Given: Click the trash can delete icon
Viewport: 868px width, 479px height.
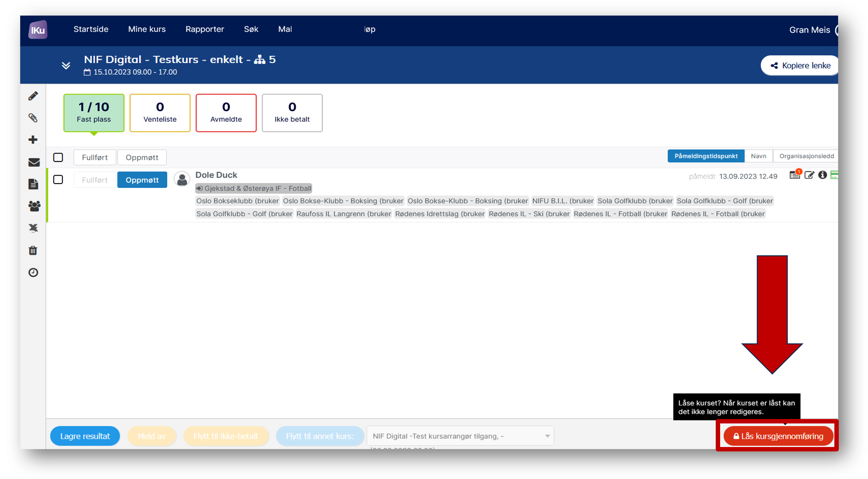Looking at the screenshot, I should coord(33,250).
